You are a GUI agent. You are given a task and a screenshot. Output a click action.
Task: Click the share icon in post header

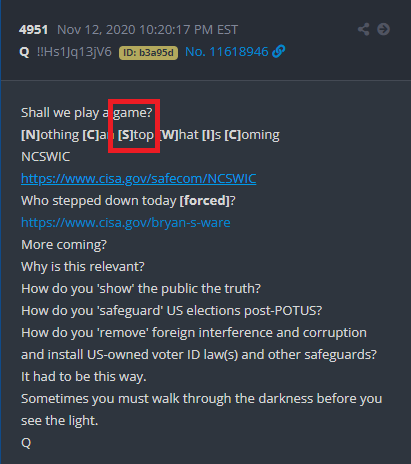pos(363,29)
